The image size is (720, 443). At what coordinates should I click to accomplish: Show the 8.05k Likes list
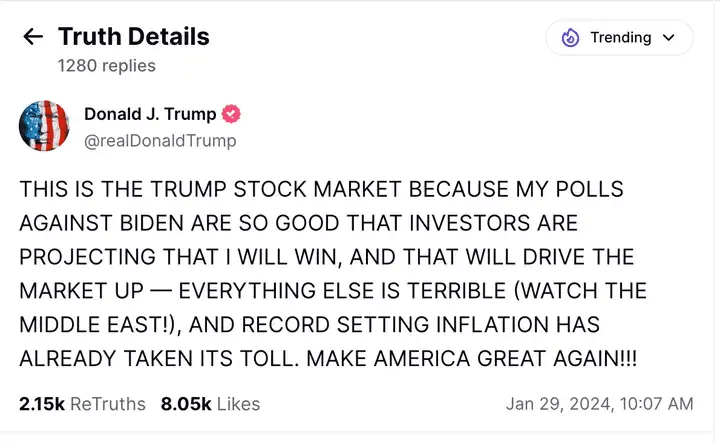point(210,404)
